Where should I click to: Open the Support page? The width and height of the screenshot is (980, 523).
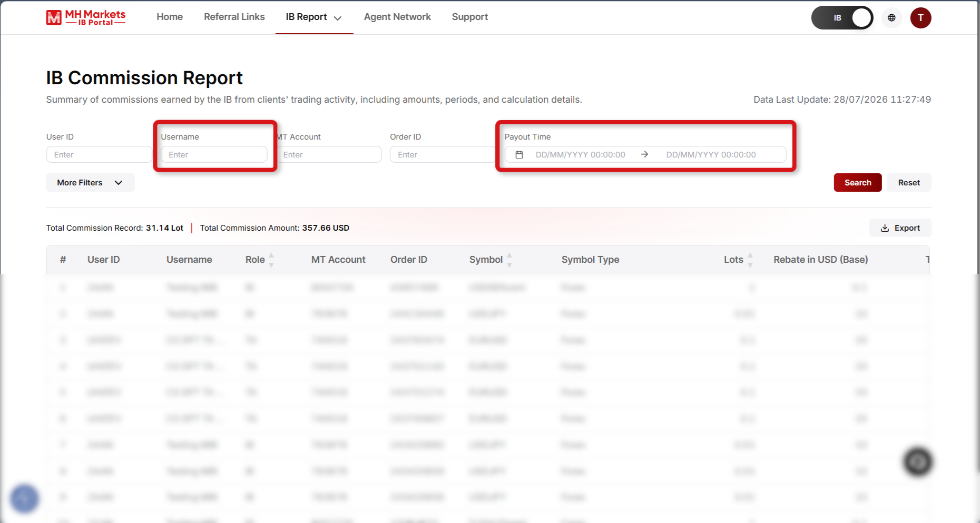pyautogui.click(x=470, y=17)
